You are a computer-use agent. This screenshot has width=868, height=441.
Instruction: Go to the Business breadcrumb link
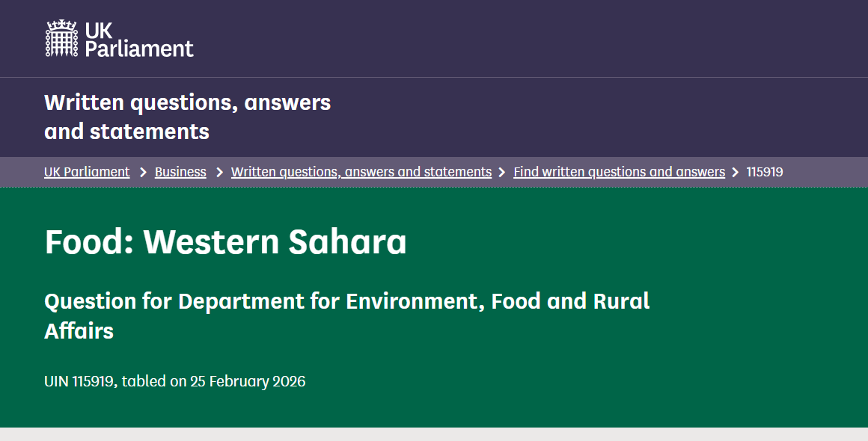180,172
